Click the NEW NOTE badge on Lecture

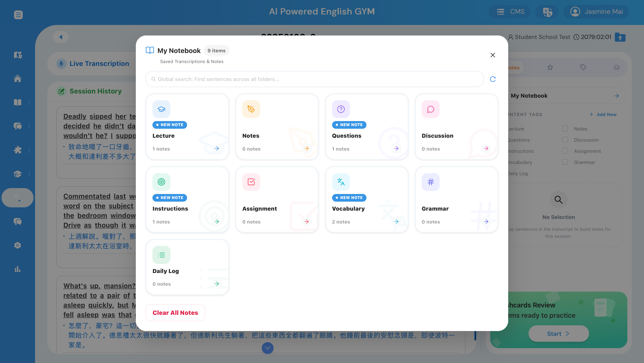170,125
